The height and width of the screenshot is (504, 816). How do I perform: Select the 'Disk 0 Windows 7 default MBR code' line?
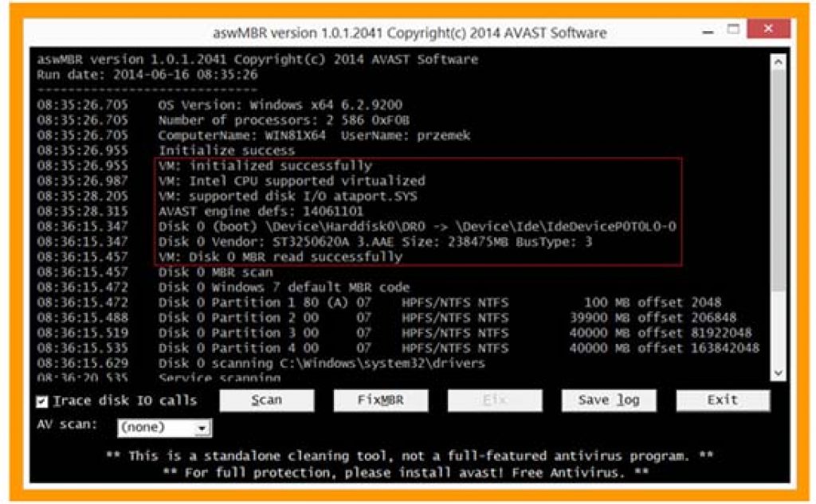point(284,287)
